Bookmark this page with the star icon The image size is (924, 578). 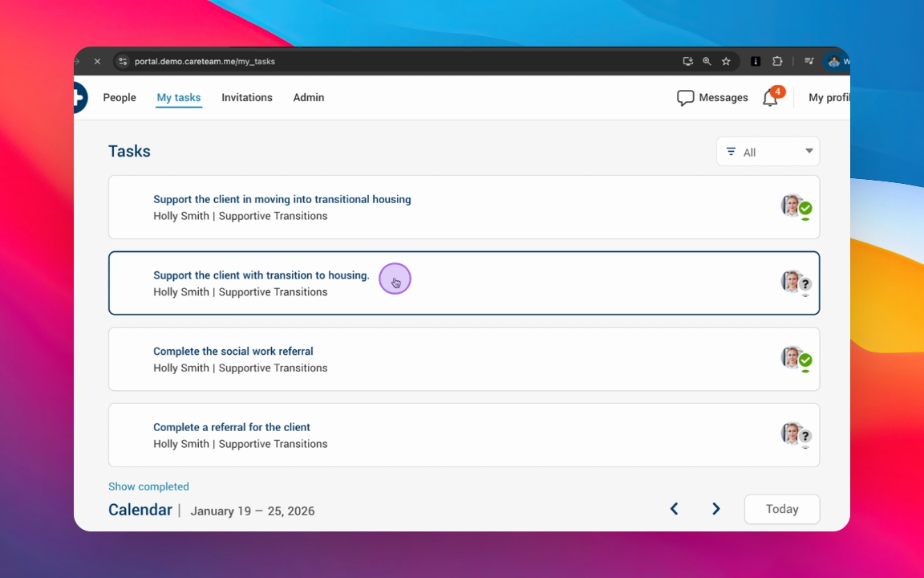[726, 61]
